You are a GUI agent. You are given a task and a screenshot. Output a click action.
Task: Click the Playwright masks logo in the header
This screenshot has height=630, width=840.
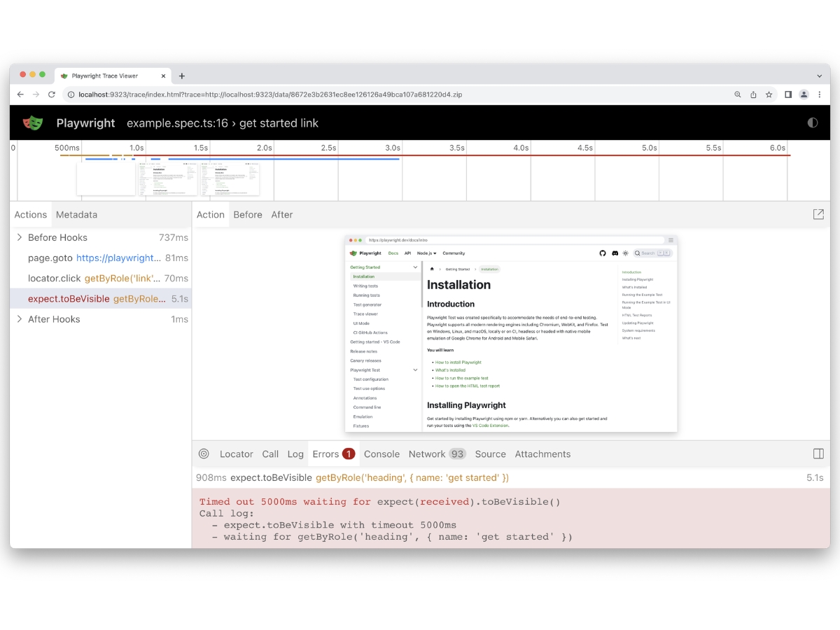(x=33, y=122)
